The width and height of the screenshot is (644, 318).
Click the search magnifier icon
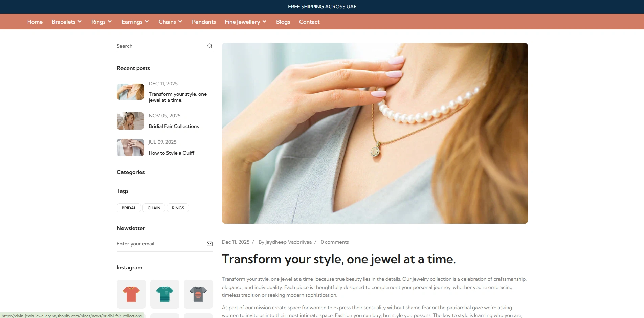pyautogui.click(x=210, y=46)
